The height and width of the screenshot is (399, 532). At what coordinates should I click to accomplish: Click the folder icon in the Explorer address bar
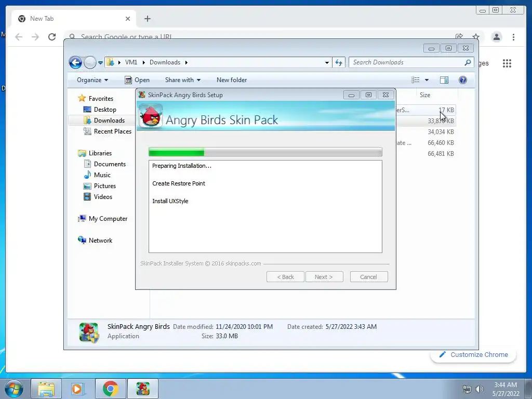click(x=110, y=62)
